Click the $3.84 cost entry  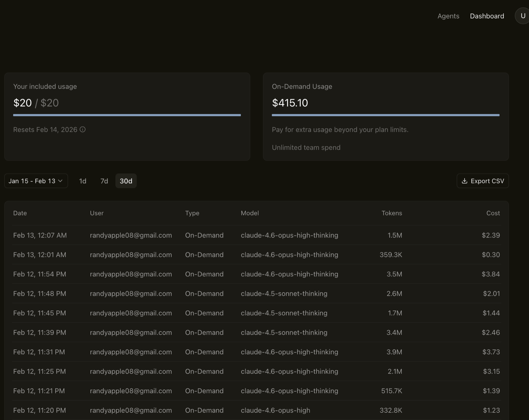coord(491,274)
